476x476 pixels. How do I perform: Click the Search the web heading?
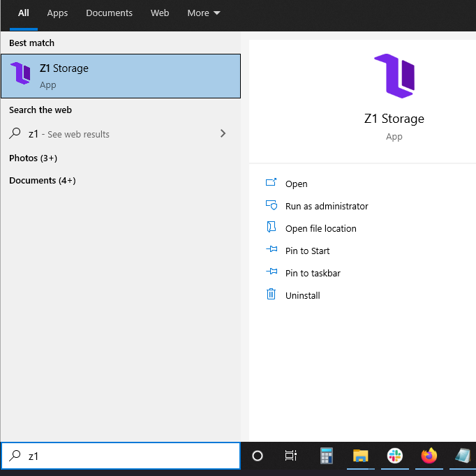click(x=40, y=110)
